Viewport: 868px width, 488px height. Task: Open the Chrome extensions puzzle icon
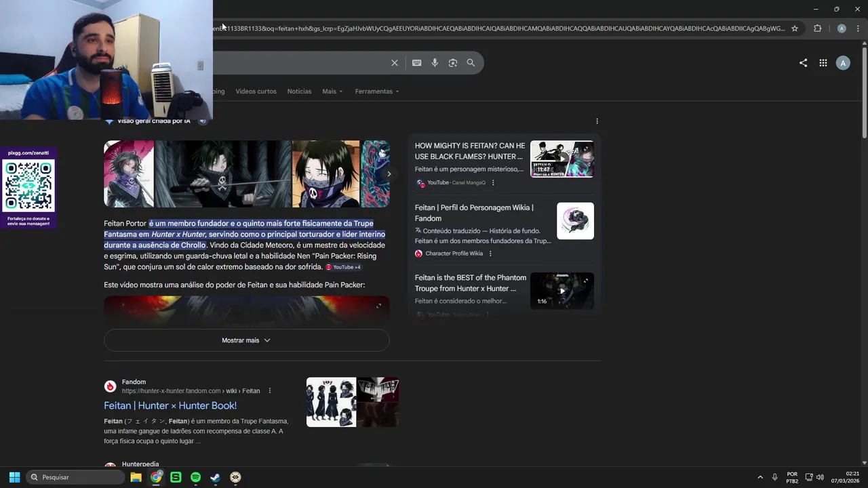tap(817, 28)
